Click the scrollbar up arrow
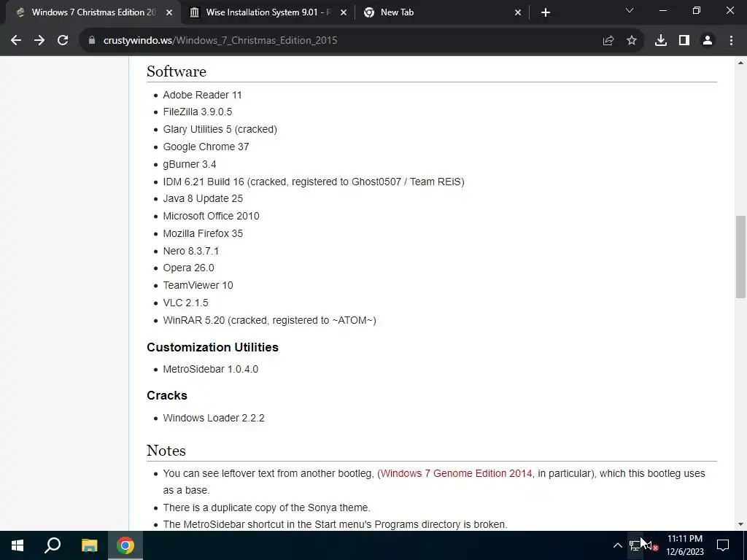 click(740, 63)
